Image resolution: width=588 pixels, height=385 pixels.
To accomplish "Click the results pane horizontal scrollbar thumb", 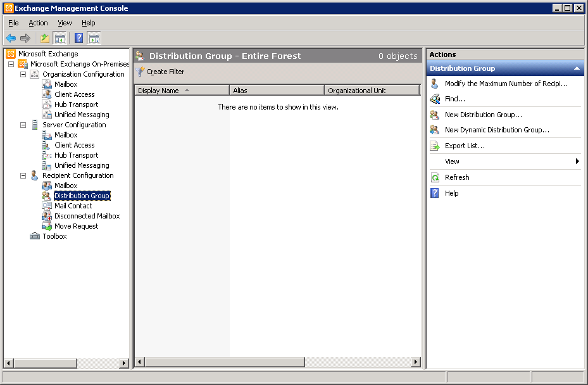I will click(x=225, y=362).
